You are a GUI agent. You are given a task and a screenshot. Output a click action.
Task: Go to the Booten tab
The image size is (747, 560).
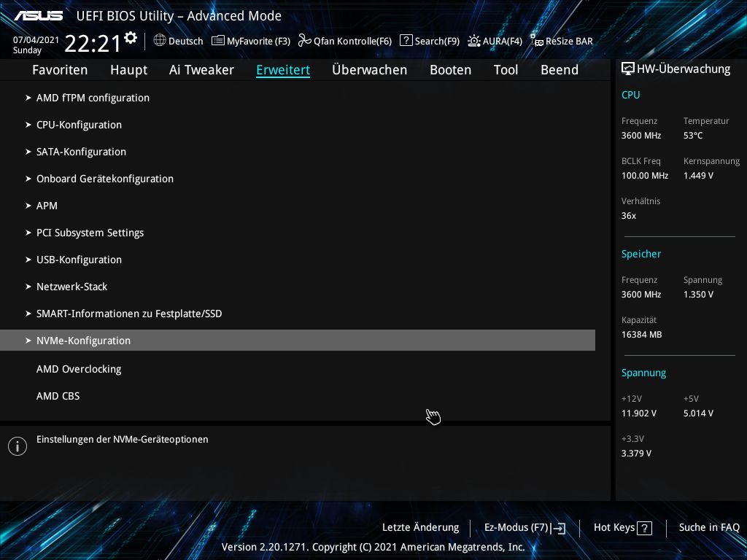pos(451,70)
